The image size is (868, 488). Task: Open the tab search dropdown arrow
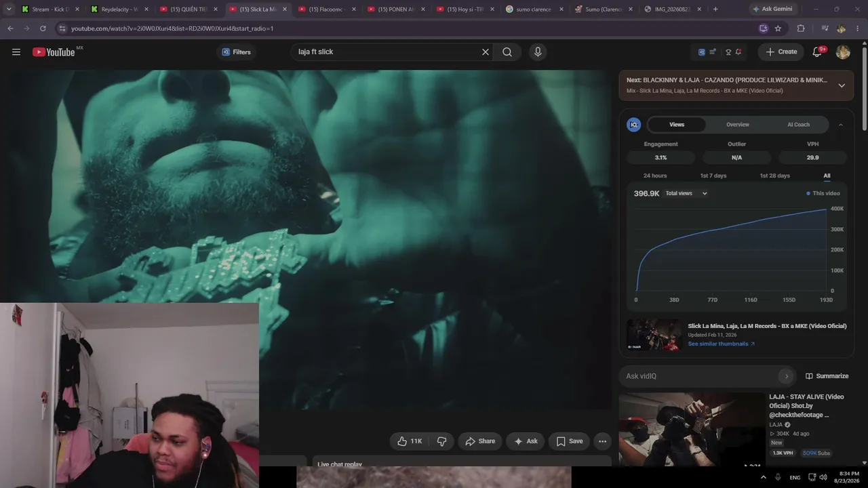tap(8, 9)
